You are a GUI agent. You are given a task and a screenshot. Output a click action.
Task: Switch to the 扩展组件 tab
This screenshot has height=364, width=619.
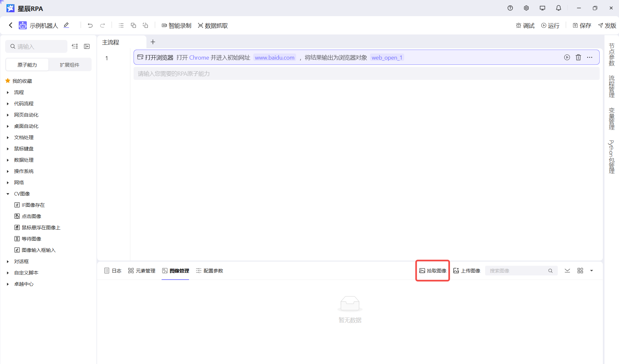click(69, 65)
